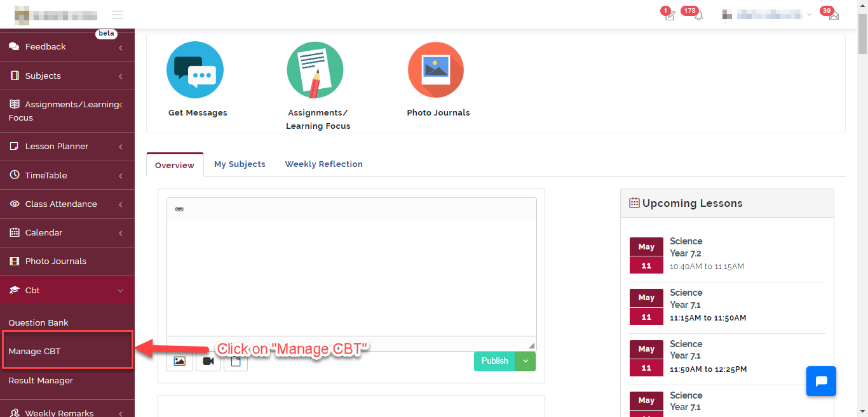
Task: Open Photo Journals in the sidebar
Action: 67,261
